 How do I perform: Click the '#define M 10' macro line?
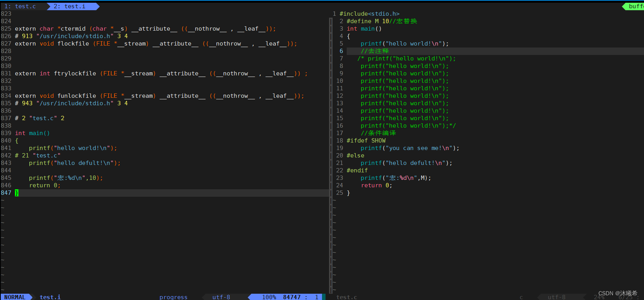click(x=382, y=21)
